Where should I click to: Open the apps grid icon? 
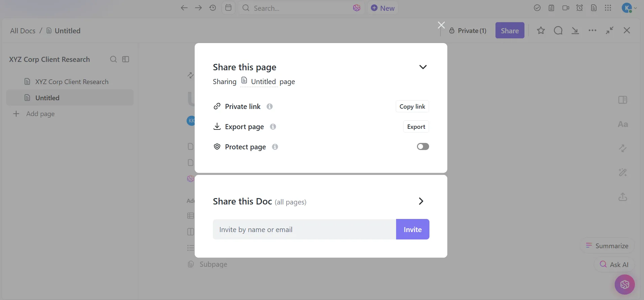tap(608, 8)
